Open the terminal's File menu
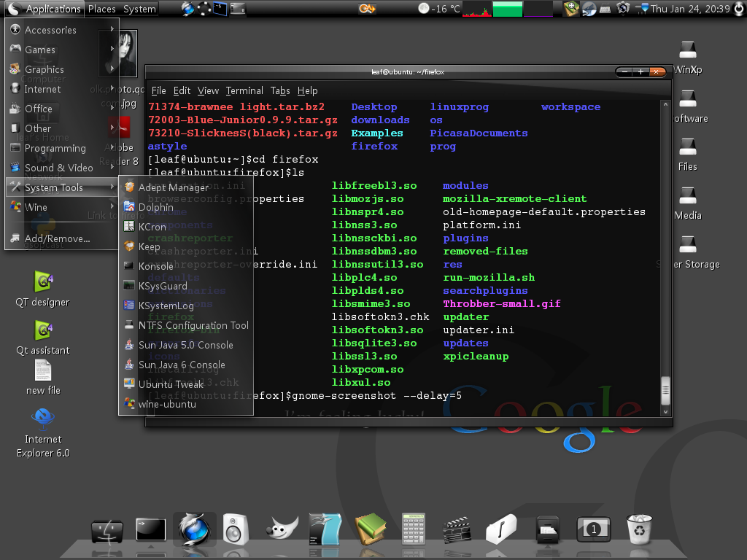Image resolution: width=747 pixels, height=560 pixels. (158, 90)
